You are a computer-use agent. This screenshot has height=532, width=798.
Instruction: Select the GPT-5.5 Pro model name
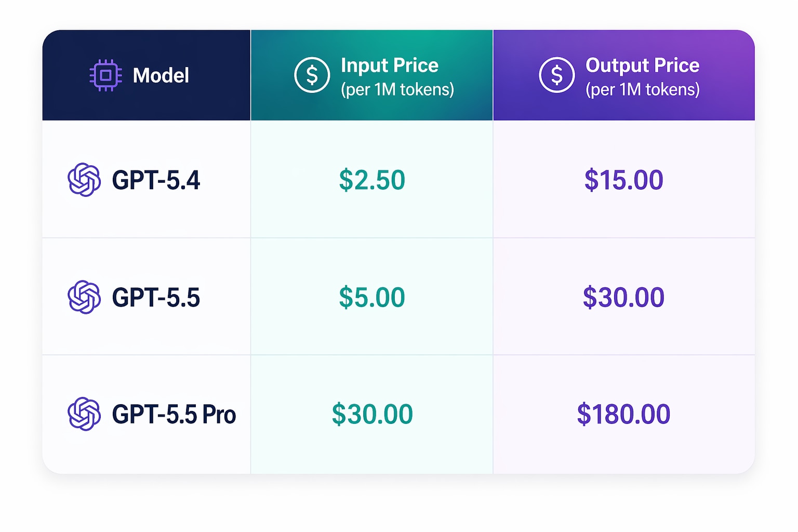coord(174,415)
